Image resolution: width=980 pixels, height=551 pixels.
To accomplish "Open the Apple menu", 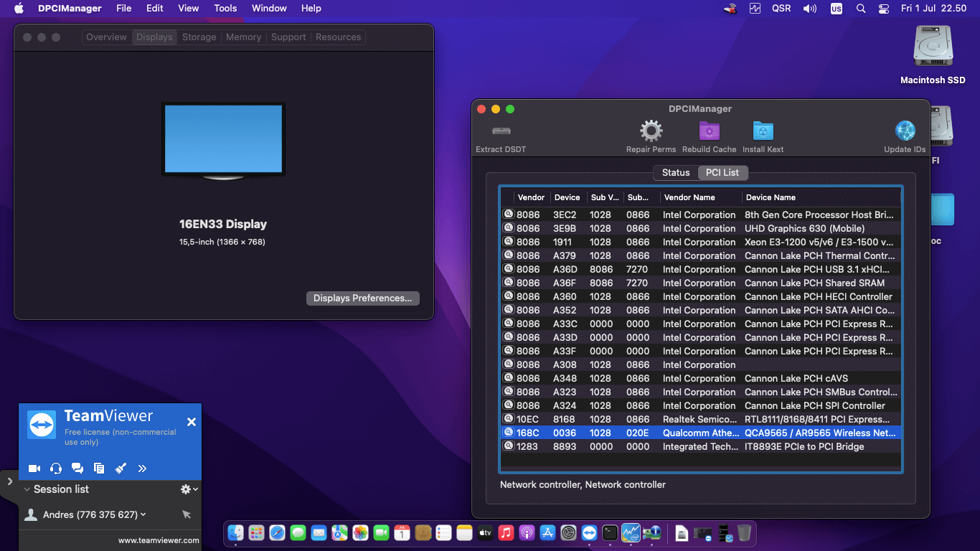I will [x=19, y=9].
